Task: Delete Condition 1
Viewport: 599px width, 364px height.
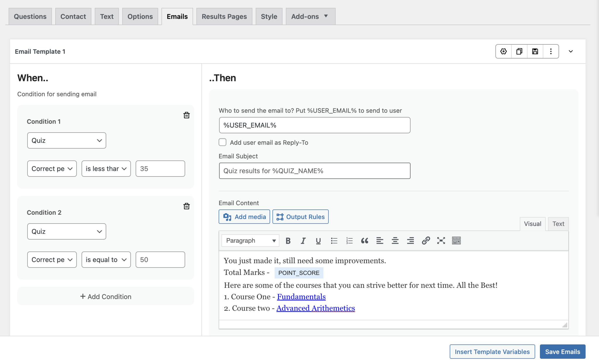Action: click(187, 115)
